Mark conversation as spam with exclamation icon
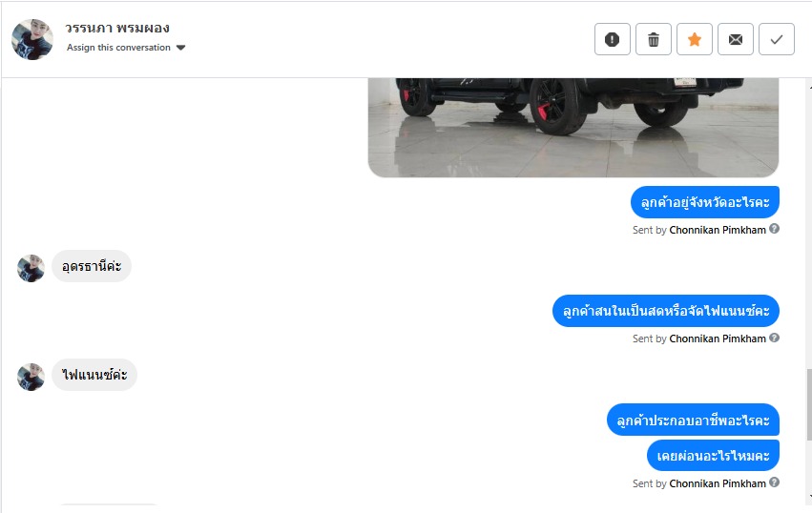 613,39
